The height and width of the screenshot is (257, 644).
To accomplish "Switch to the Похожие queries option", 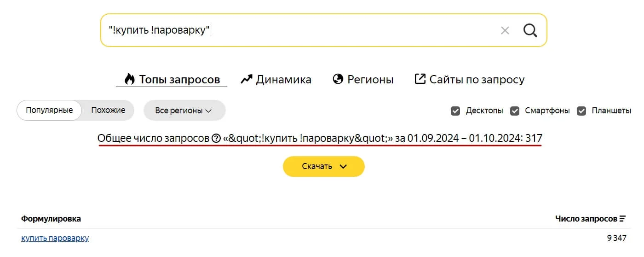I will tap(108, 110).
